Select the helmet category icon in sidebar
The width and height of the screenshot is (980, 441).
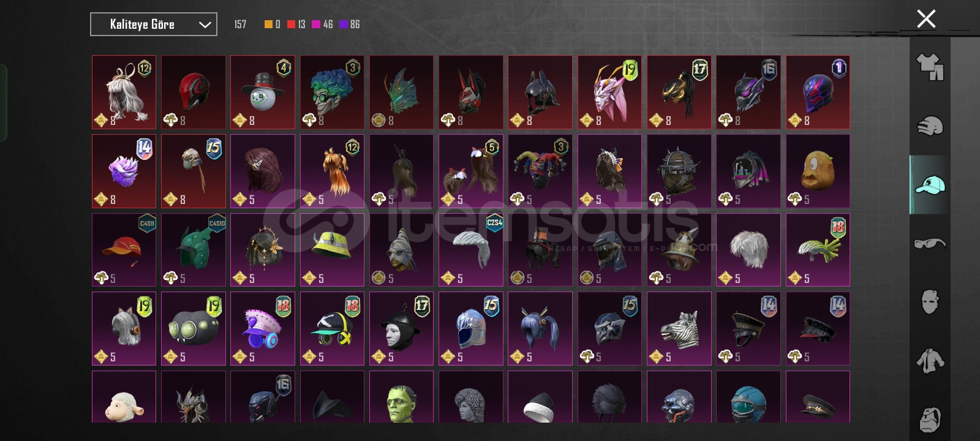pyautogui.click(x=930, y=126)
